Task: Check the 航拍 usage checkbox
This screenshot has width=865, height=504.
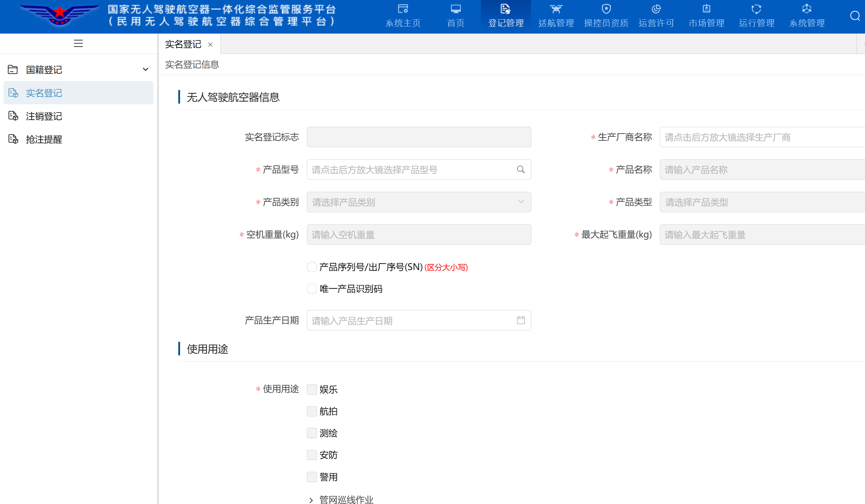Action: pos(312,411)
